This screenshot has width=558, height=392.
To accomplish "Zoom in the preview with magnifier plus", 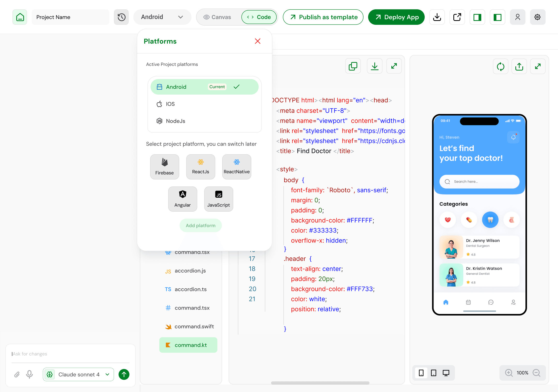I will pyautogui.click(x=509, y=373).
